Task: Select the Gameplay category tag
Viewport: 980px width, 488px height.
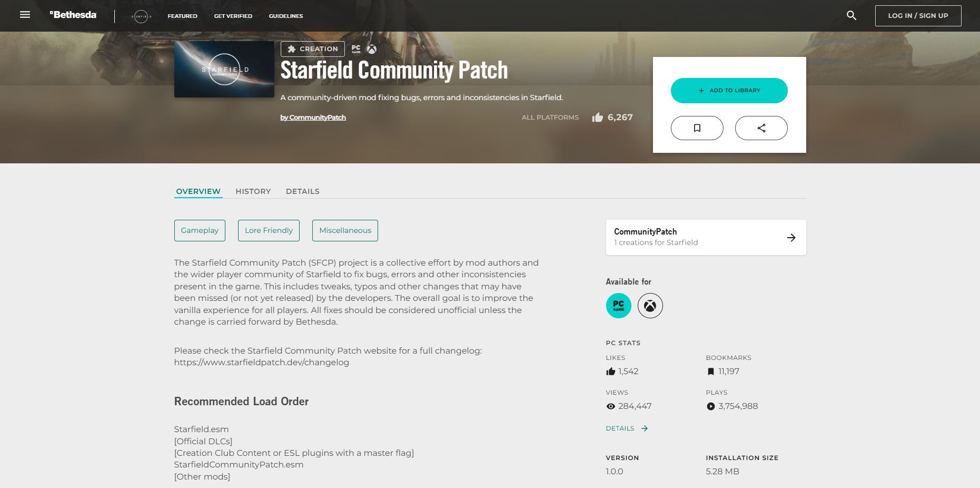Action: point(200,231)
